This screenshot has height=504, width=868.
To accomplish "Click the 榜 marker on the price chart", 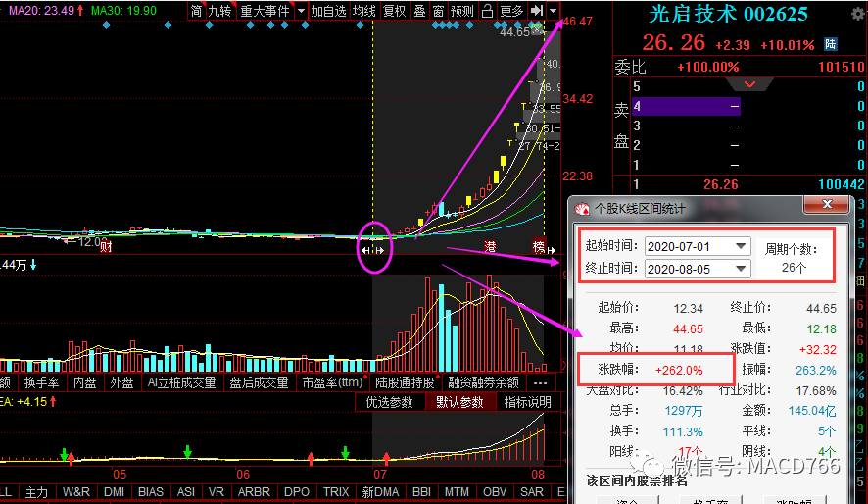I will [539, 246].
